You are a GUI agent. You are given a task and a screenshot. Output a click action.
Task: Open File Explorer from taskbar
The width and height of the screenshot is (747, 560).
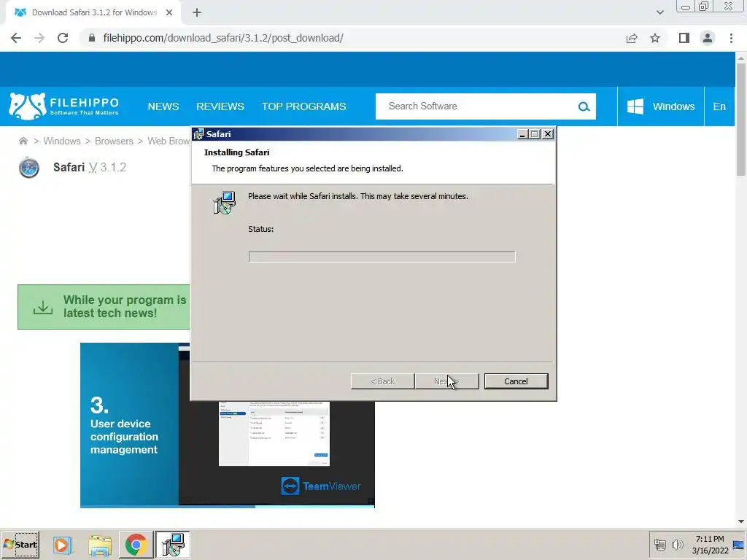99,545
